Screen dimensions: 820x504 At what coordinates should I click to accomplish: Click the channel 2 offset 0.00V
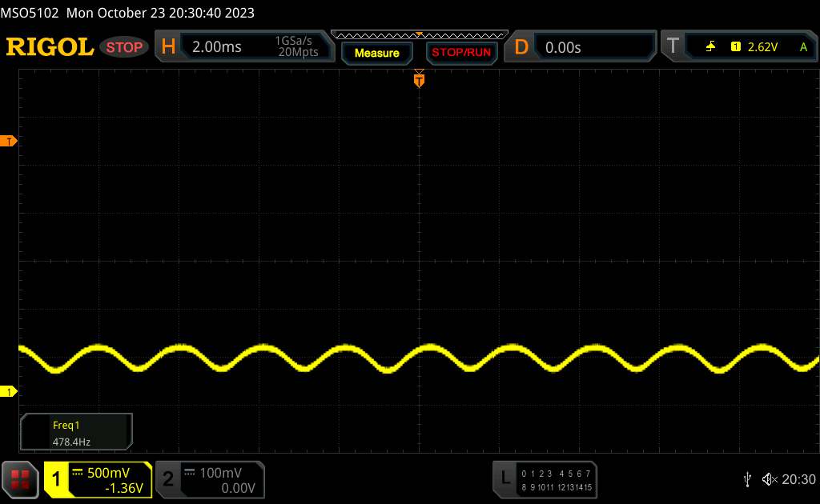click(238, 488)
